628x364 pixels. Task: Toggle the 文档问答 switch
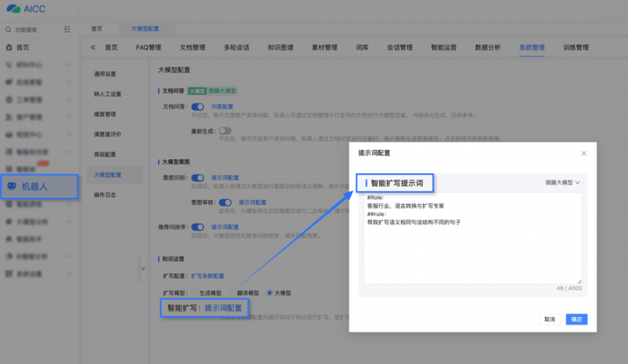[198, 106]
